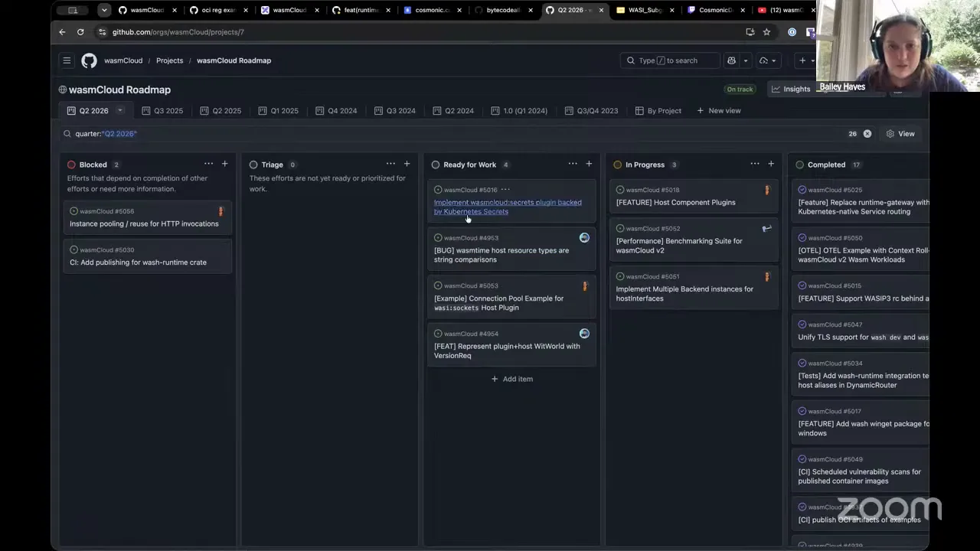This screenshot has height=551, width=980.
Task: Click the assignee avatar on card #5018
Action: tap(766, 190)
